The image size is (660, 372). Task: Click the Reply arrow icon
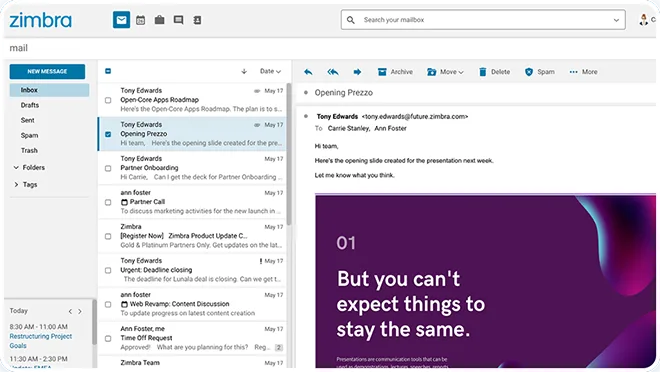coord(308,72)
